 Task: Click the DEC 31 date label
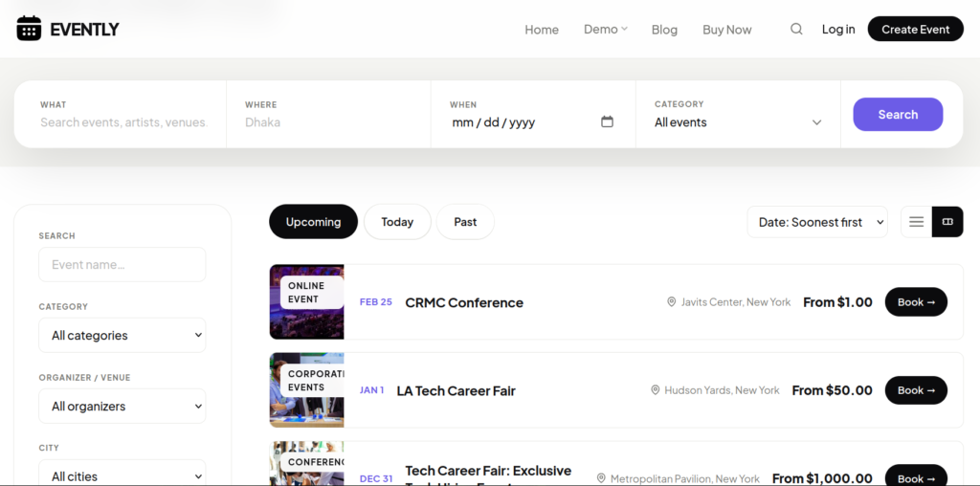[376, 478]
